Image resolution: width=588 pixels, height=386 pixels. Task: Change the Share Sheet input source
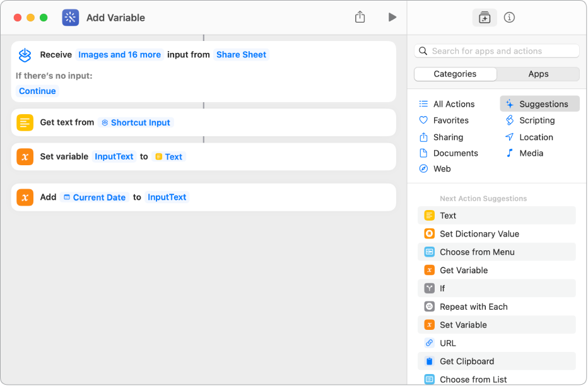point(241,55)
